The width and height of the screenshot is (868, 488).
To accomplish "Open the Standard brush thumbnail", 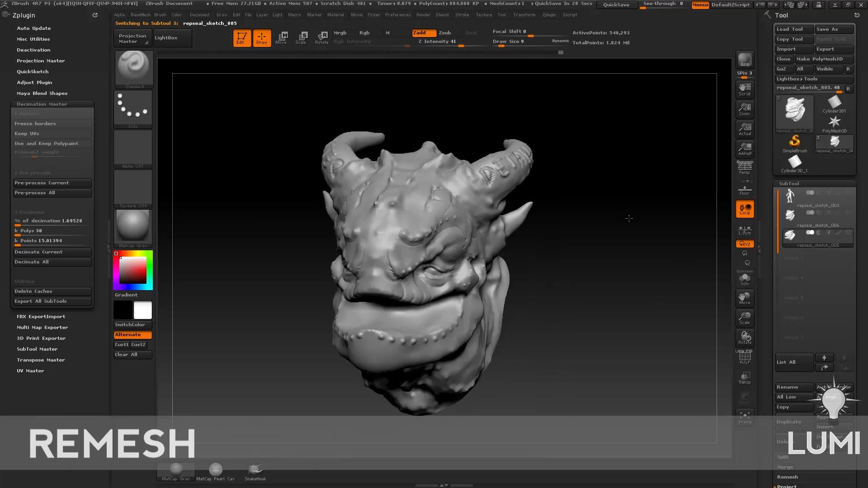I will click(133, 68).
